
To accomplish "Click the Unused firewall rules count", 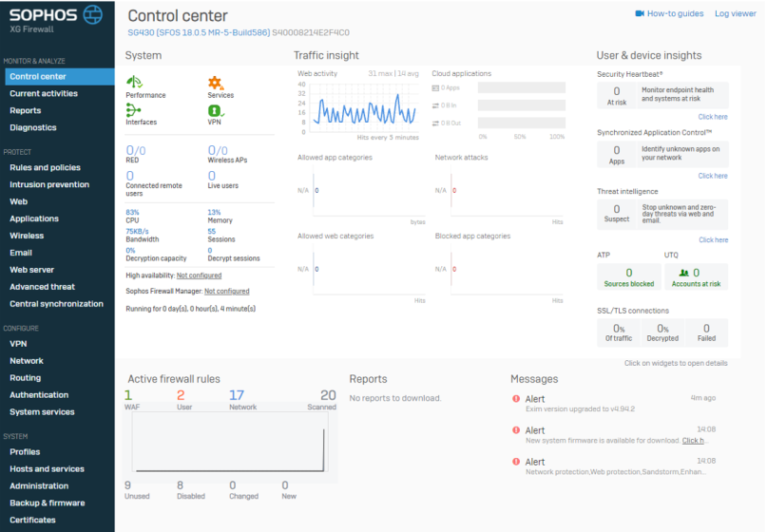I will coord(127,485).
